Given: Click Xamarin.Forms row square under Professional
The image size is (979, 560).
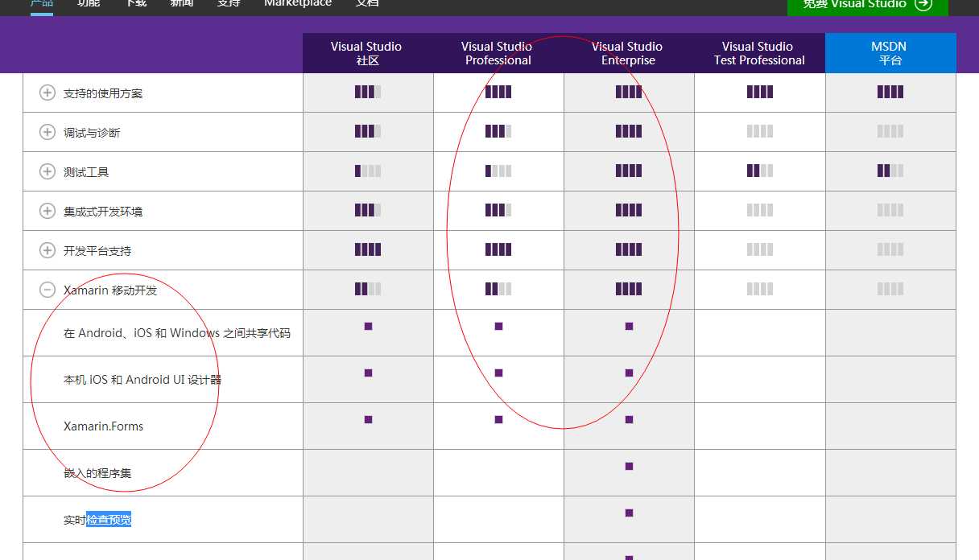Looking at the screenshot, I should 498,419.
